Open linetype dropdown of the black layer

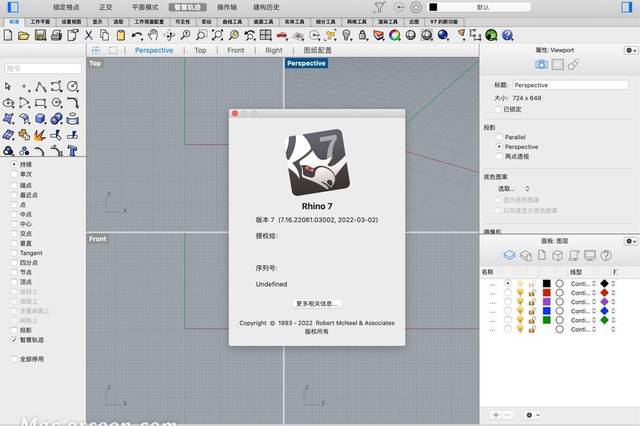(x=583, y=284)
